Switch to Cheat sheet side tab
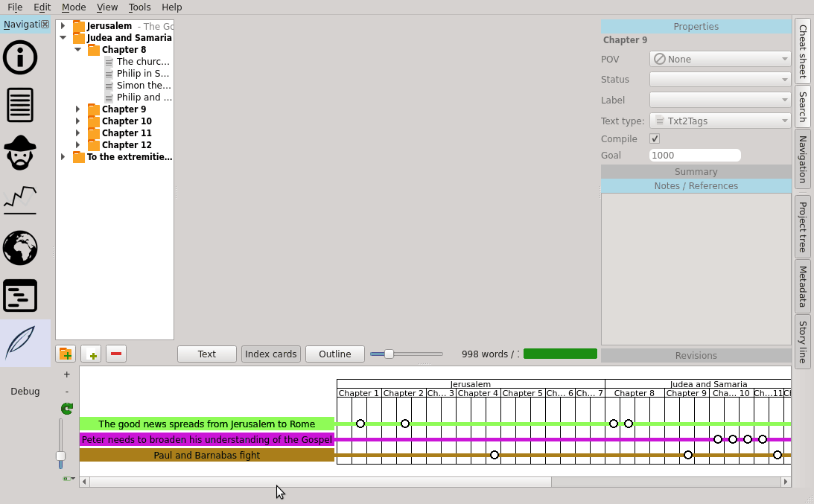This screenshot has width=814, height=504. (x=803, y=51)
